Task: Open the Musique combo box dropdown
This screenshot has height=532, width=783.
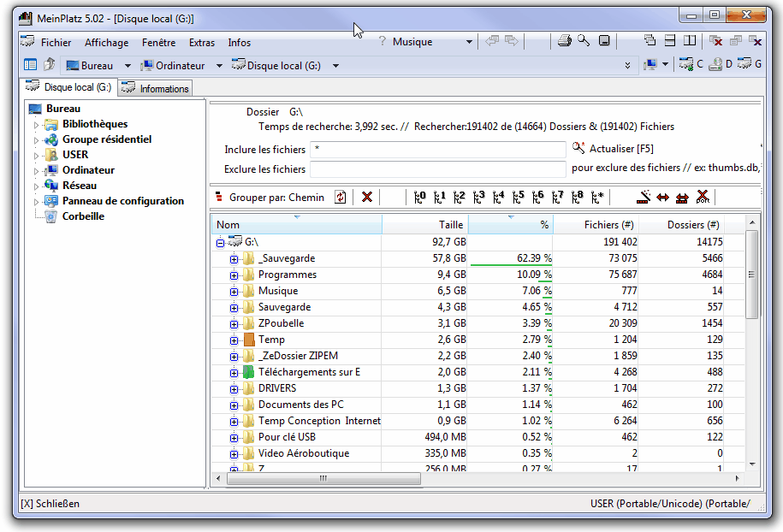Action: [x=469, y=42]
